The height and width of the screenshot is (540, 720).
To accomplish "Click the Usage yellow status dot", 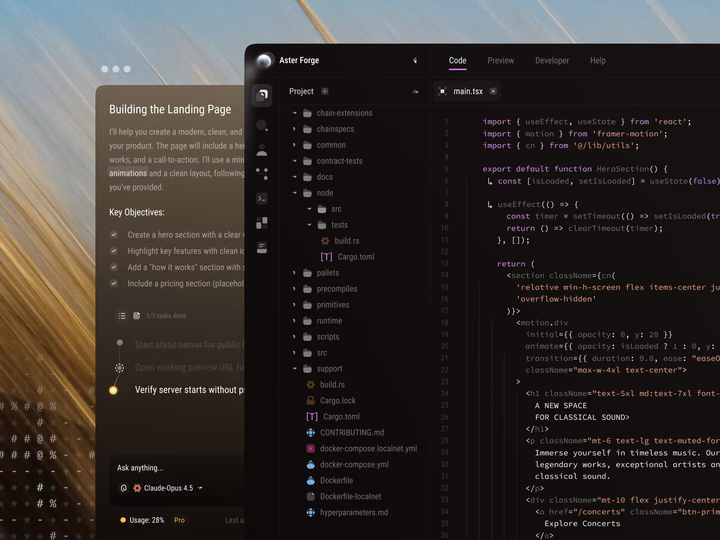I will click(123, 520).
